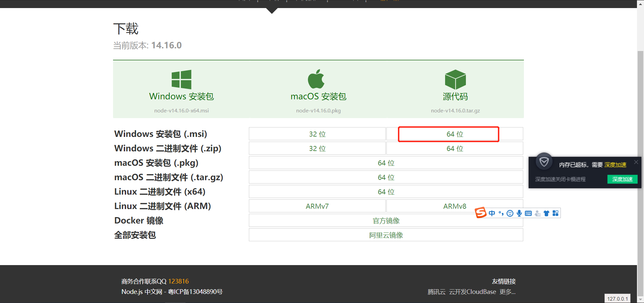Click the node-v14.16.0.pkg file name
Screen dimensions: 644x303
(x=318, y=110)
